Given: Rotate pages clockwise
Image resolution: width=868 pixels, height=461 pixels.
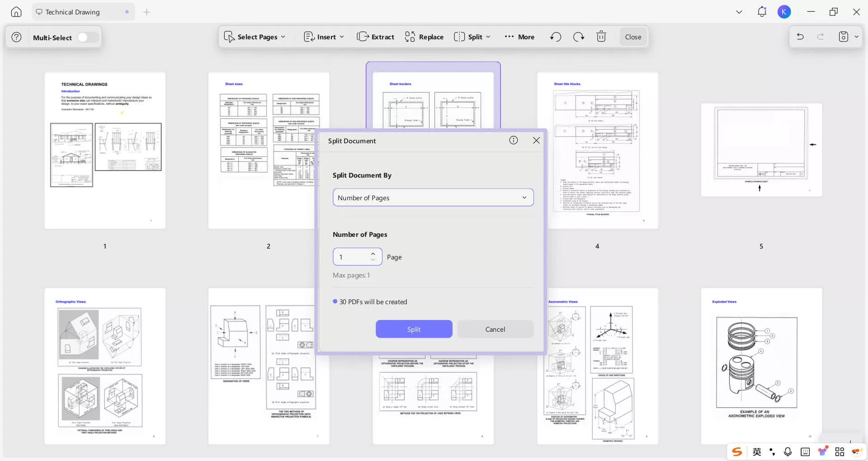Looking at the screenshot, I should coord(579,37).
